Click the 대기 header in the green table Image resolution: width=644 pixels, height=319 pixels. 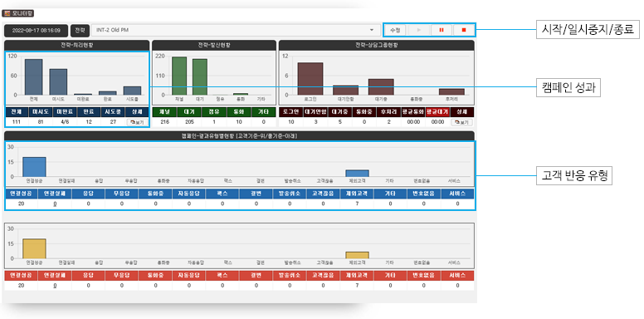[x=189, y=112]
